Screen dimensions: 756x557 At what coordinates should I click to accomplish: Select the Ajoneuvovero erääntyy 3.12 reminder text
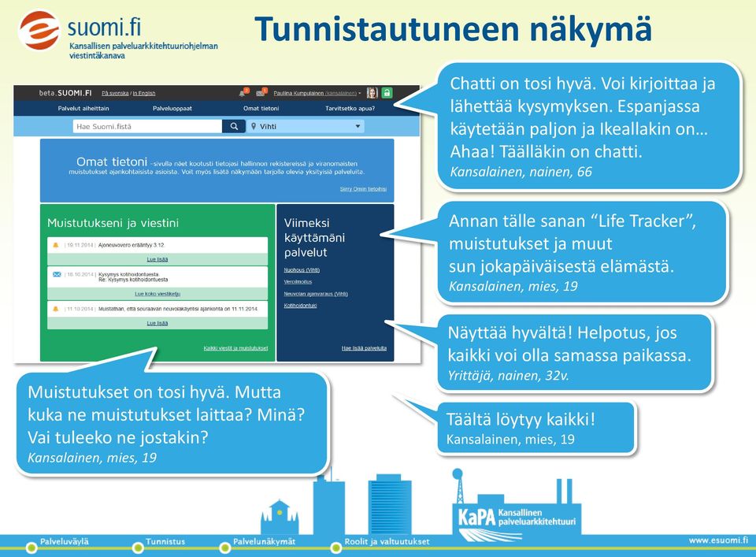click(x=132, y=245)
